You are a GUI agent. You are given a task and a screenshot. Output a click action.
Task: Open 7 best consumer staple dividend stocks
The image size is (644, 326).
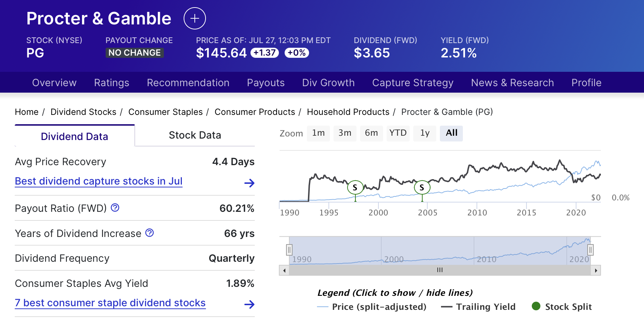[x=110, y=303]
